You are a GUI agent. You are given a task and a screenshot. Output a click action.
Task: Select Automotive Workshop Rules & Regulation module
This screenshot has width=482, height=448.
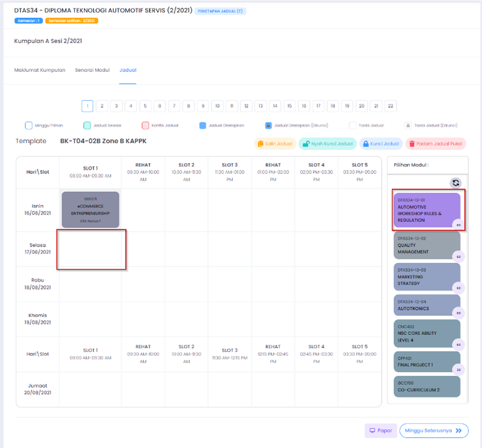click(426, 211)
